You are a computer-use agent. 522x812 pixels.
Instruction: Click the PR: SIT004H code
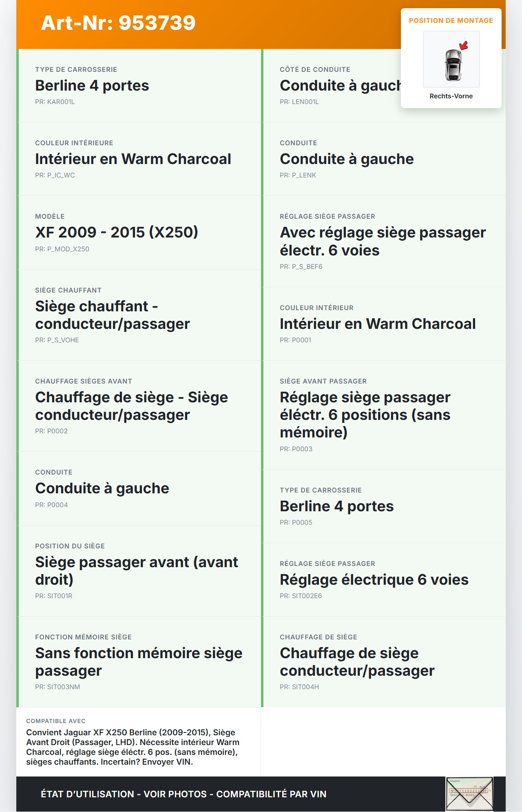point(299,687)
